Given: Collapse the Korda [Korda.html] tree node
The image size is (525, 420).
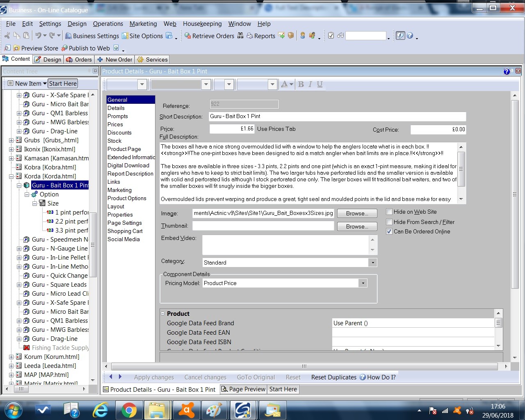Looking at the screenshot, I should [11, 176].
